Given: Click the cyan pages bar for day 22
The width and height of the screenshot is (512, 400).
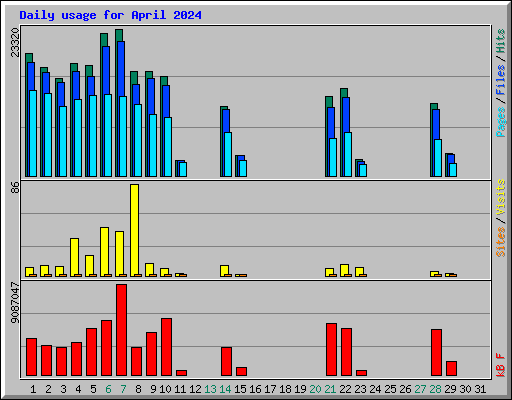Looking at the screenshot, I should point(348,154).
